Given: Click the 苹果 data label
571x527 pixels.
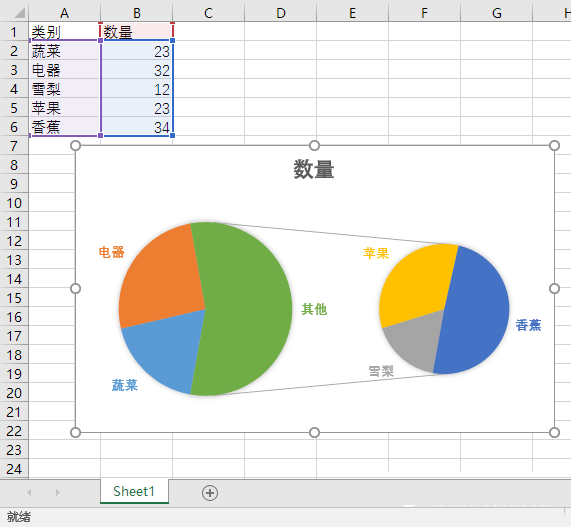Looking at the screenshot, I should tap(376, 253).
